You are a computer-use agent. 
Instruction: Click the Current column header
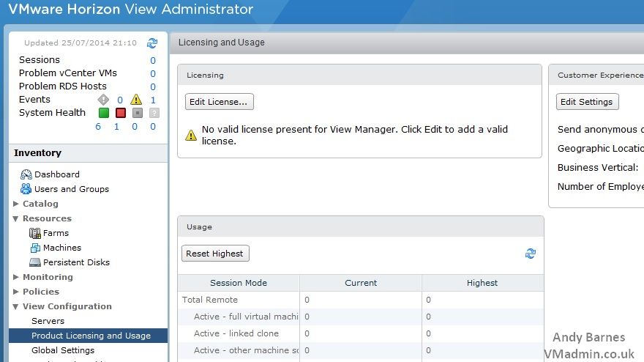coord(361,283)
